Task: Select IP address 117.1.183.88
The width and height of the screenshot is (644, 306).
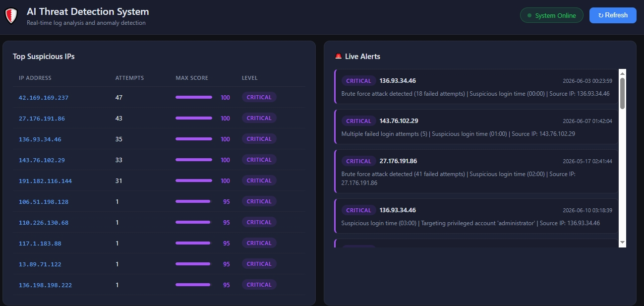Action: (x=40, y=244)
